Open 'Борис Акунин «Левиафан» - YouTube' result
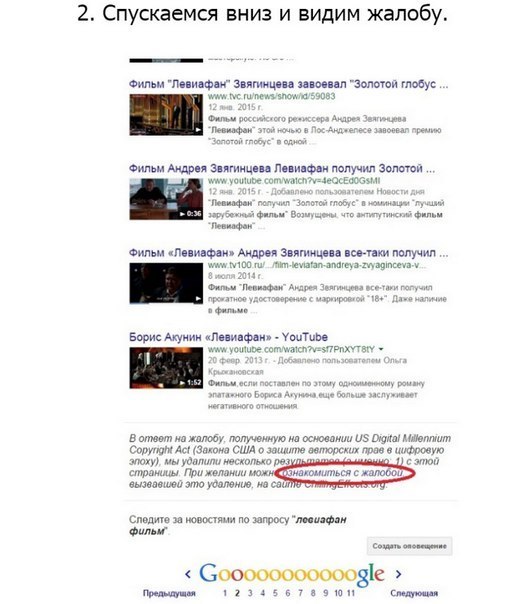This screenshot has height=604, width=517. click(x=228, y=337)
